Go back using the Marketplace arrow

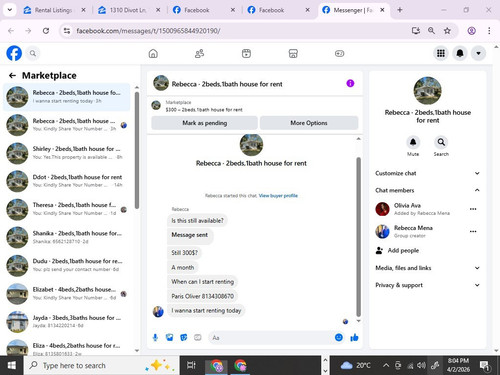12,76
